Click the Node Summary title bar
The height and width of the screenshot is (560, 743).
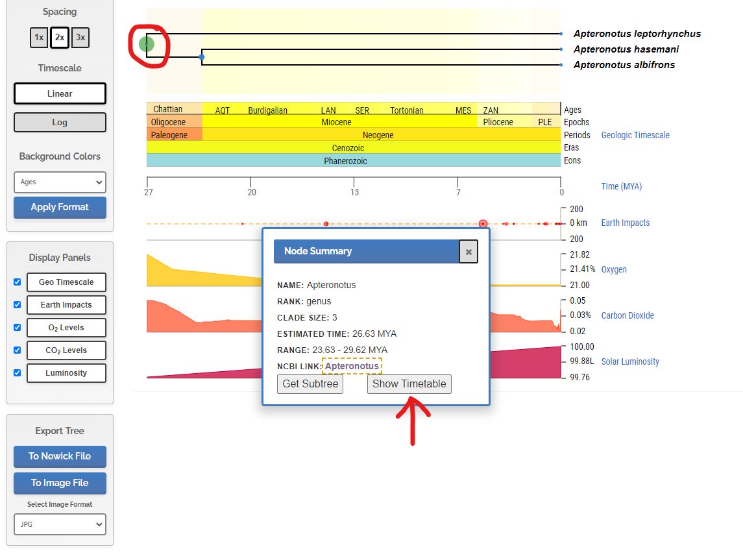(x=367, y=252)
